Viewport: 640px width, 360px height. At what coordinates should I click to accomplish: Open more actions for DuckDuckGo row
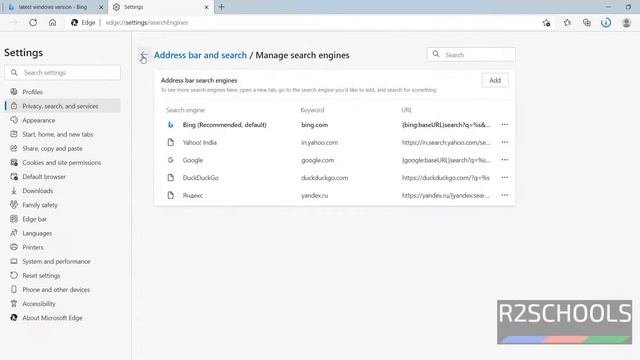pos(505,178)
